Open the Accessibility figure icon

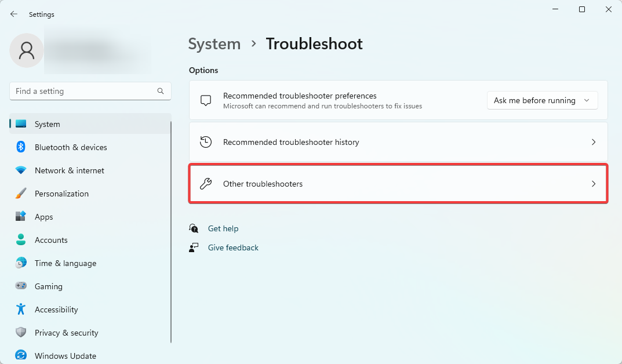(x=21, y=310)
